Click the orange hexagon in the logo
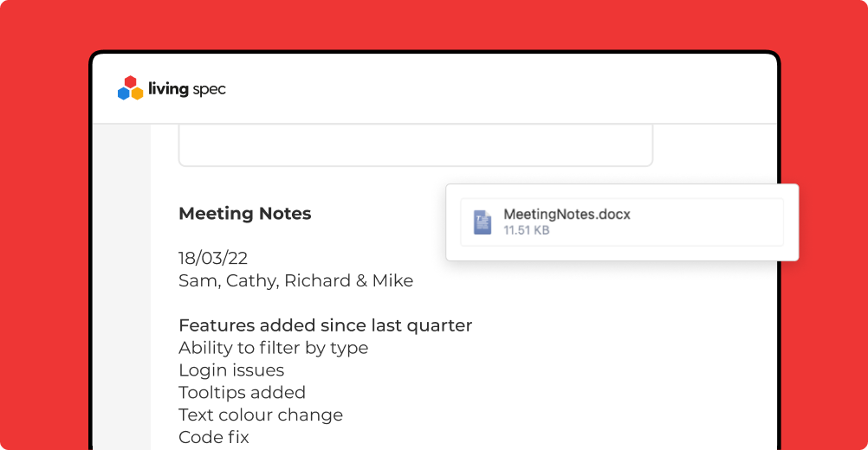868x450 pixels. point(137,93)
